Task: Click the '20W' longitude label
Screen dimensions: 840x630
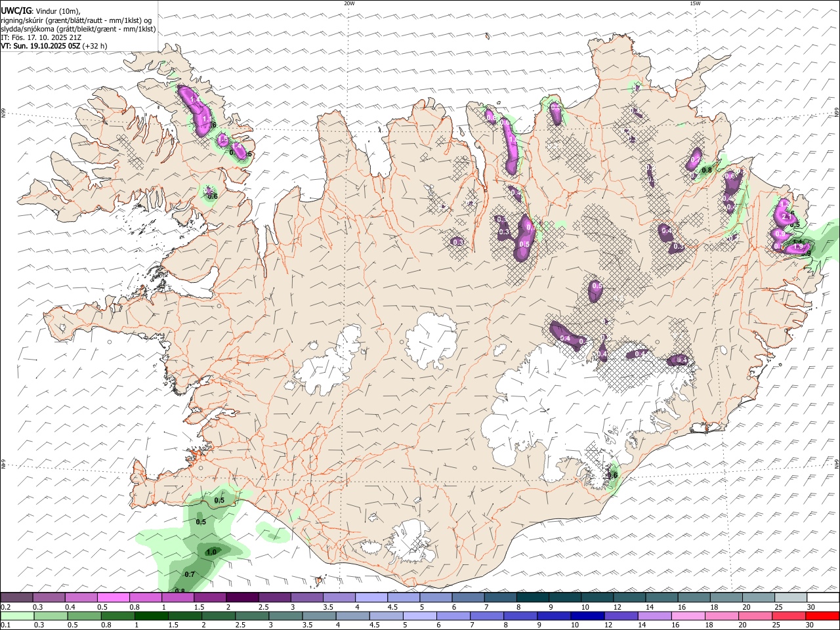Action: pyautogui.click(x=349, y=3)
